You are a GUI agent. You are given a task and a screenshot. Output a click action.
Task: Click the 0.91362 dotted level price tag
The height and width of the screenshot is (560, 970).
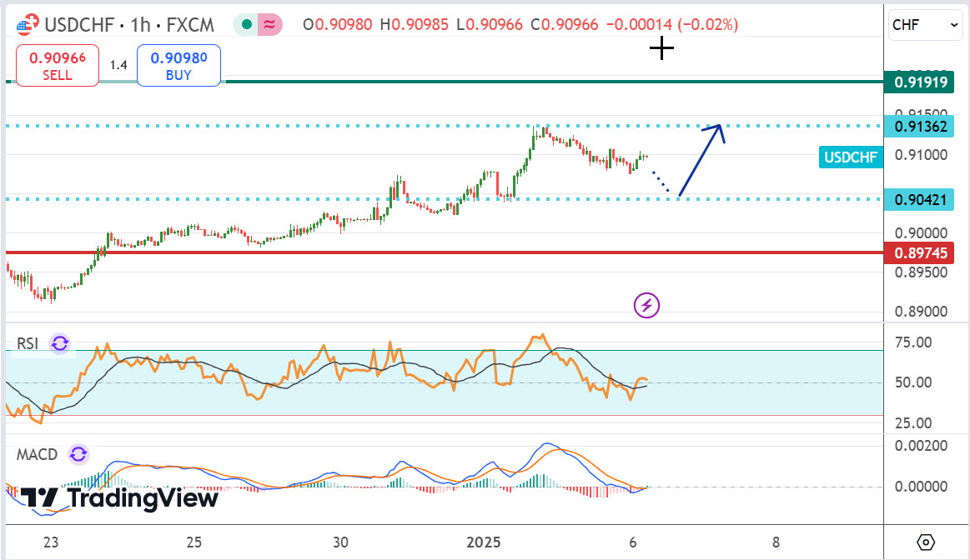(920, 127)
